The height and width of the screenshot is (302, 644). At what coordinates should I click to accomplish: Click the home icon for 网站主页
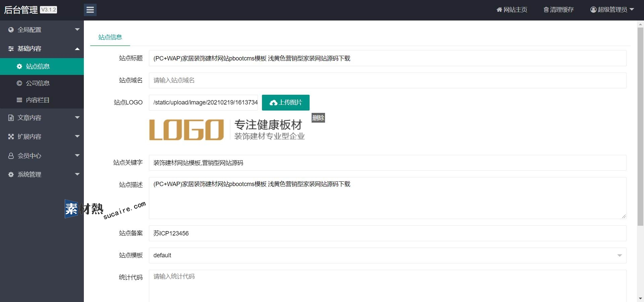(499, 10)
